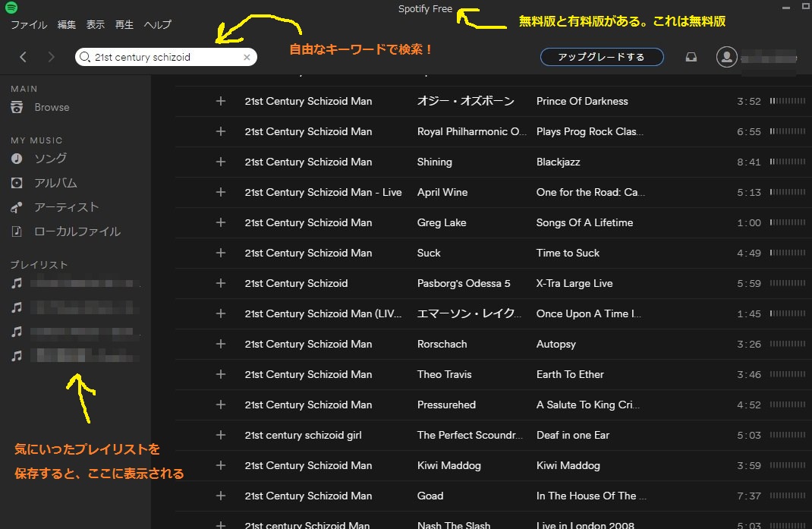Select the third playlist music note icon
Viewport: 812px width, 529px height.
pyautogui.click(x=17, y=332)
